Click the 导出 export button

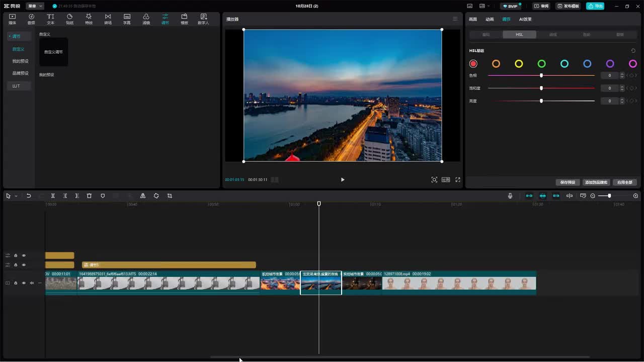click(595, 6)
